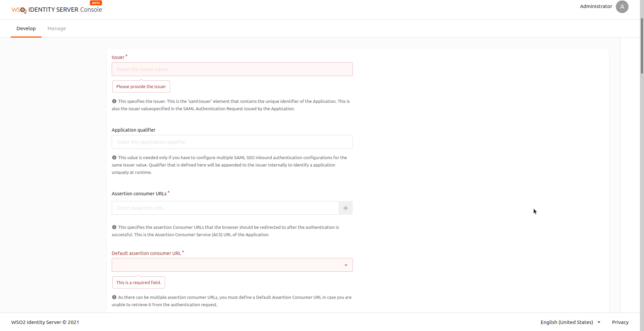
Task: Click the 'Default assertion consumer URL' label
Action: (146, 253)
